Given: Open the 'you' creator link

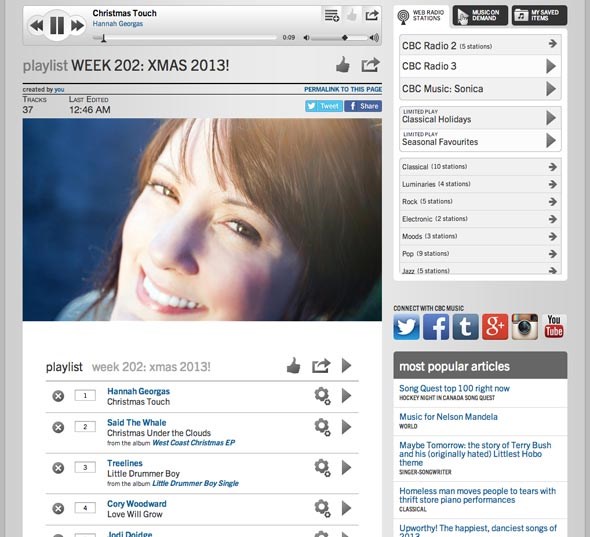Looking at the screenshot, I should pos(59,90).
